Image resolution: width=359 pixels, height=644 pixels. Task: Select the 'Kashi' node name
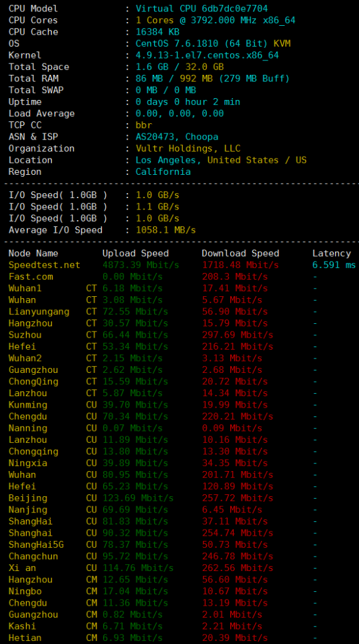pyautogui.click(x=23, y=626)
